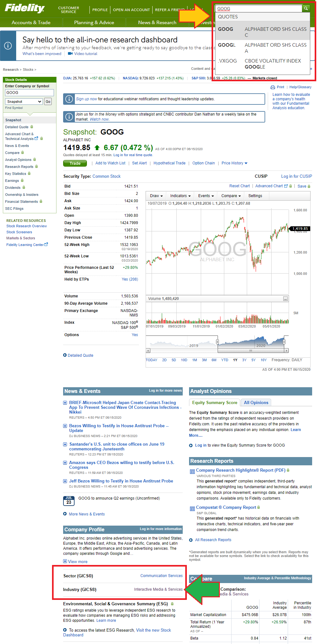328x644 pixels.
Task: Click the Fidelity logo
Action: click(x=24, y=8)
